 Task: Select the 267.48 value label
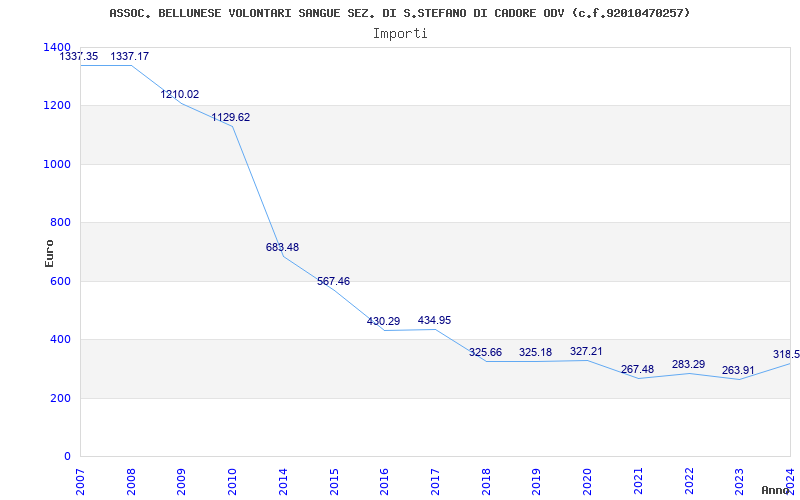pos(637,369)
